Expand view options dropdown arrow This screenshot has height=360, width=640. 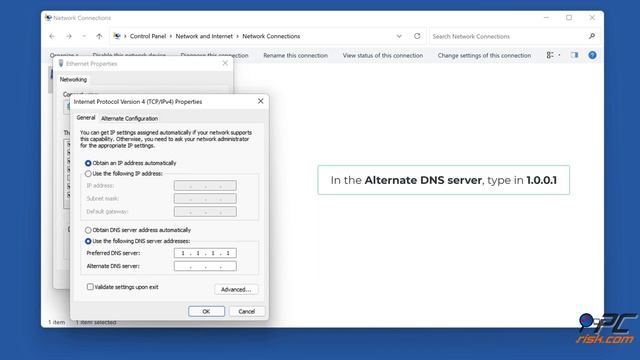(x=559, y=55)
